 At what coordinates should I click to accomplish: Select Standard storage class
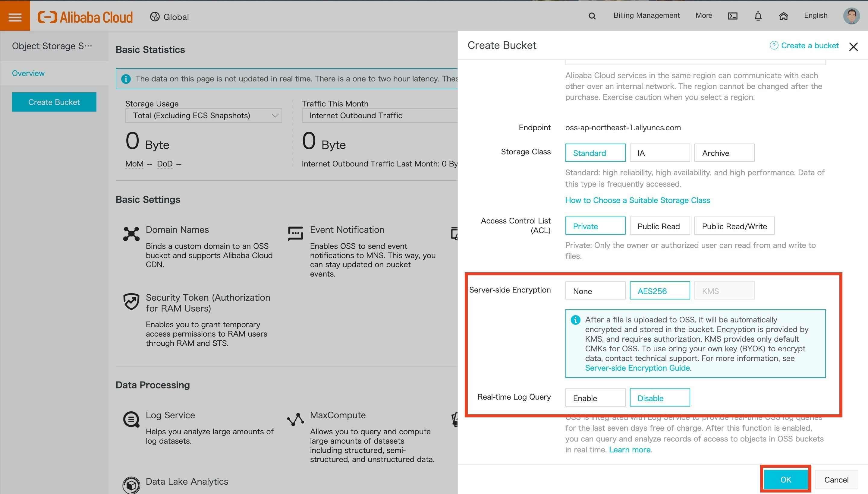595,153
